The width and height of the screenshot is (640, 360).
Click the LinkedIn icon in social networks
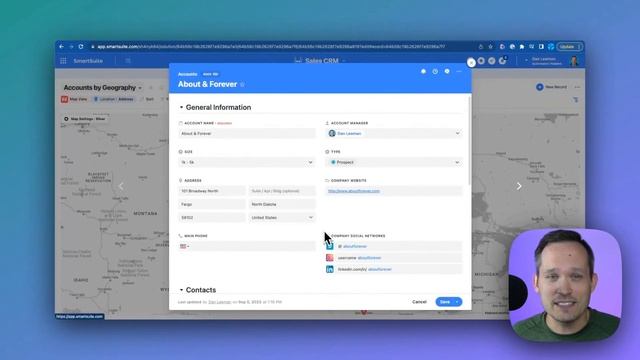pyautogui.click(x=330, y=269)
